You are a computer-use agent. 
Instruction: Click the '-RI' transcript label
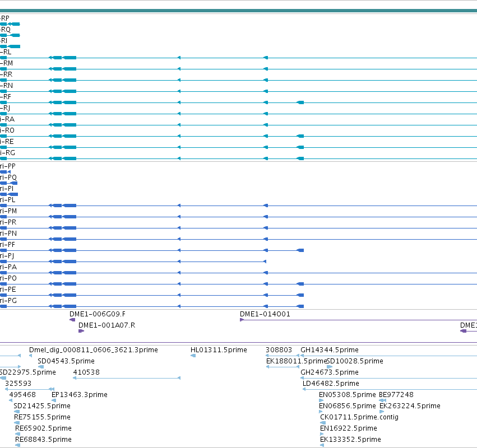point(4,41)
